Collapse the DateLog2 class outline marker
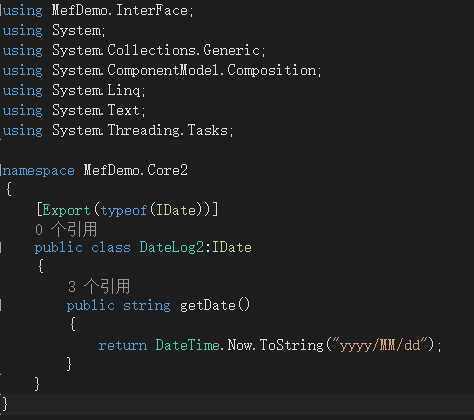474x420 pixels. (x=1, y=248)
